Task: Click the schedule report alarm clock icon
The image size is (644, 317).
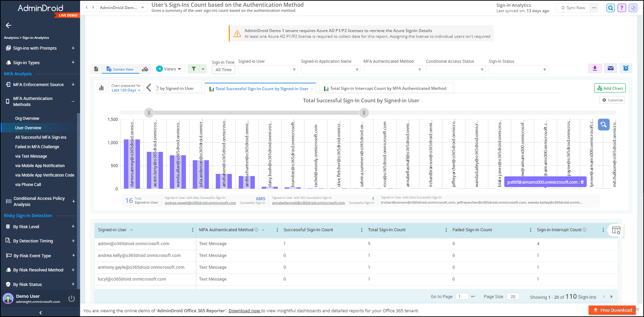Action: click(626, 68)
